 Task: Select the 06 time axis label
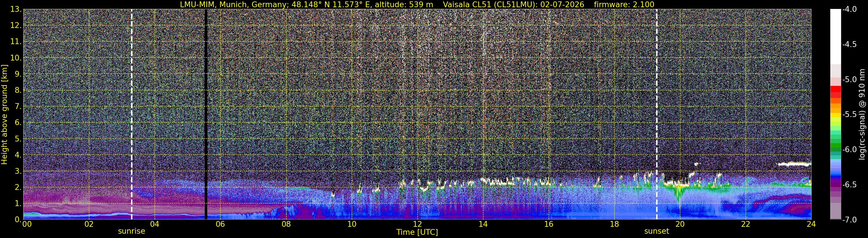click(220, 224)
